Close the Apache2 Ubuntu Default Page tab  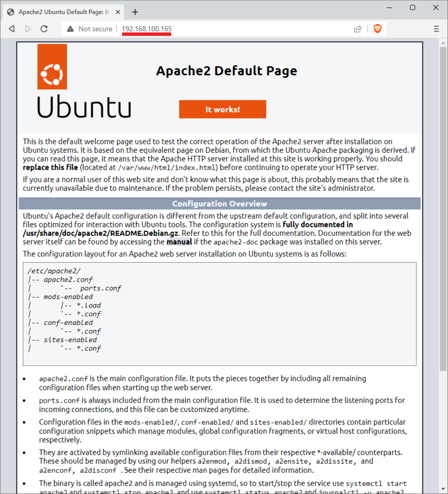(x=118, y=12)
